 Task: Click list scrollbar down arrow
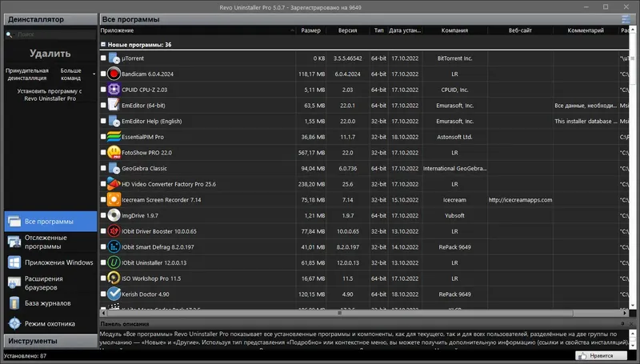click(633, 306)
